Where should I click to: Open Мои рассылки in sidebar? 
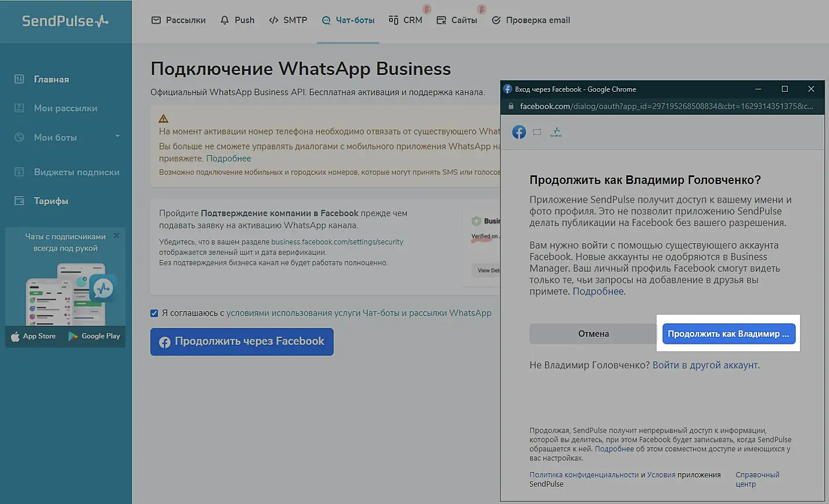[65, 109]
